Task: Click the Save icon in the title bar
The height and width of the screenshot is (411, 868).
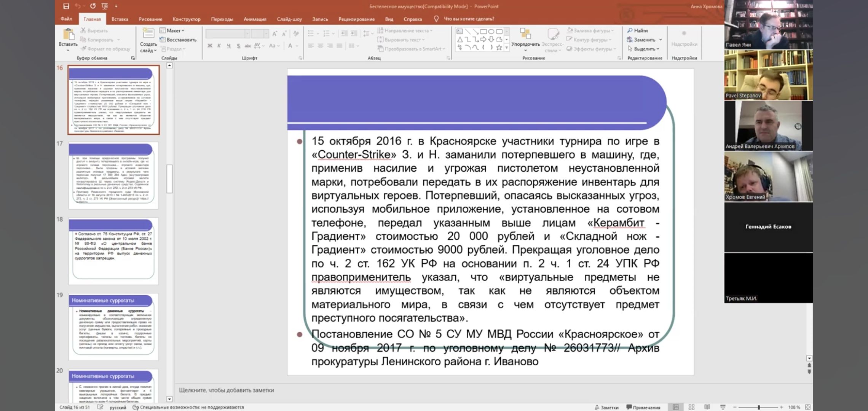Action: click(x=66, y=6)
